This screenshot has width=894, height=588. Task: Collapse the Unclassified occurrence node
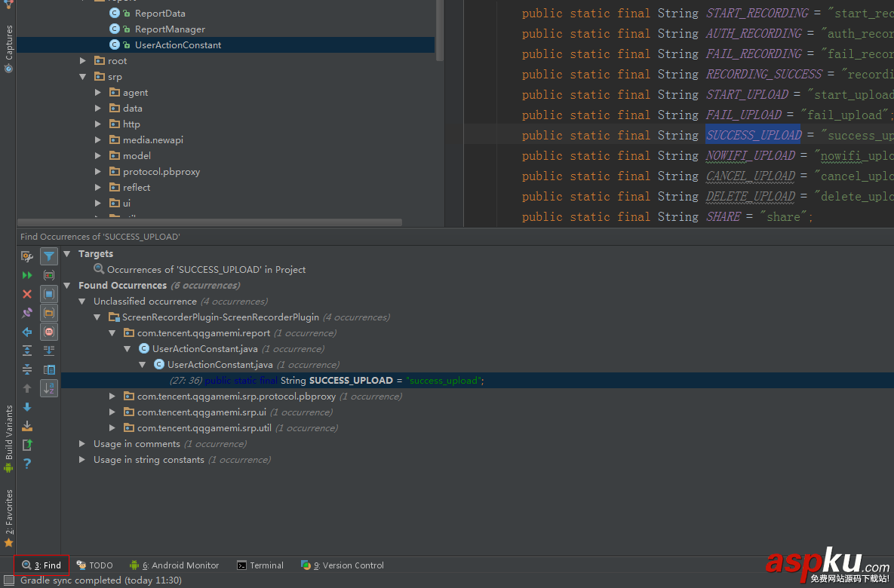tap(82, 301)
